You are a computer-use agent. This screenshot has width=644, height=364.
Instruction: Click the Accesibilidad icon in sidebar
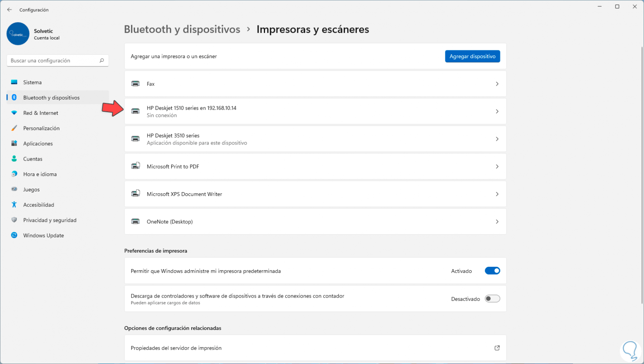(x=14, y=205)
